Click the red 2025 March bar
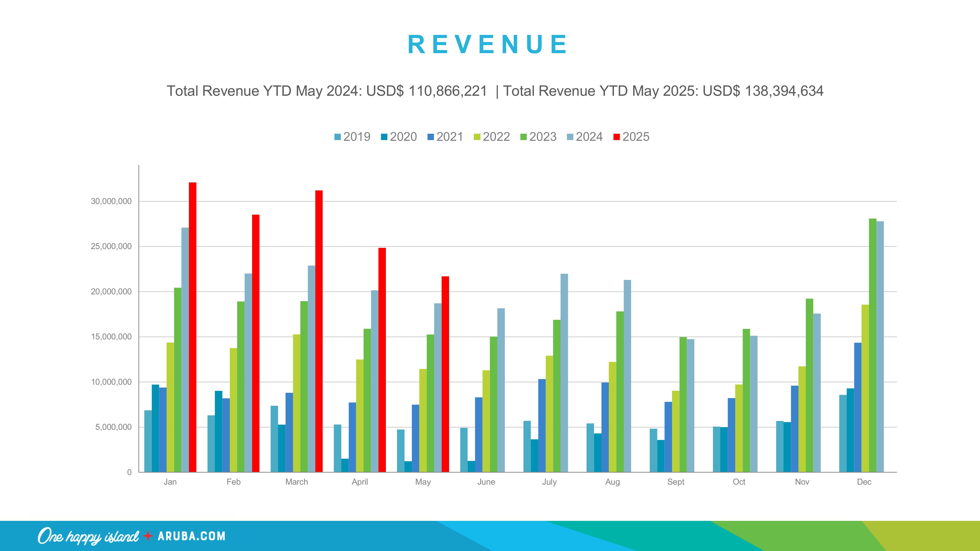This screenshot has height=551, width=980. [x=319, y=331]
